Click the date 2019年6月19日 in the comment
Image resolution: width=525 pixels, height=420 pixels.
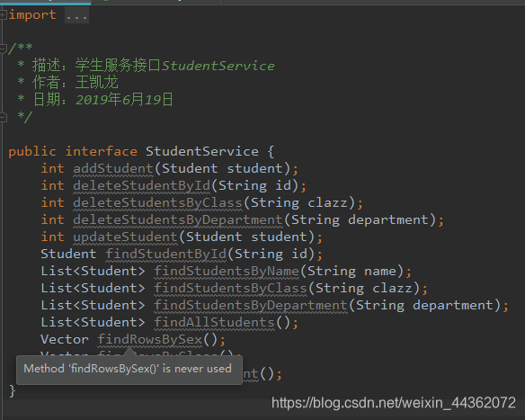click(x=124, y=100)
